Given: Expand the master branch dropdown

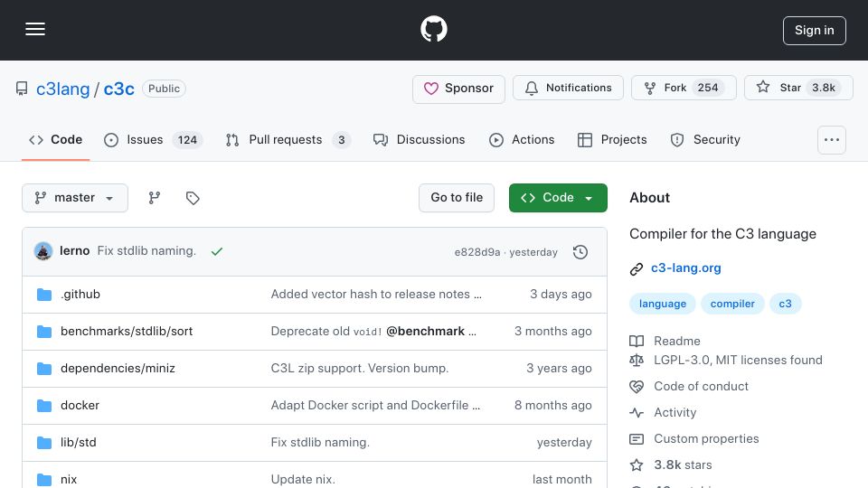Looking at the screenshot, I should (75, 198).
